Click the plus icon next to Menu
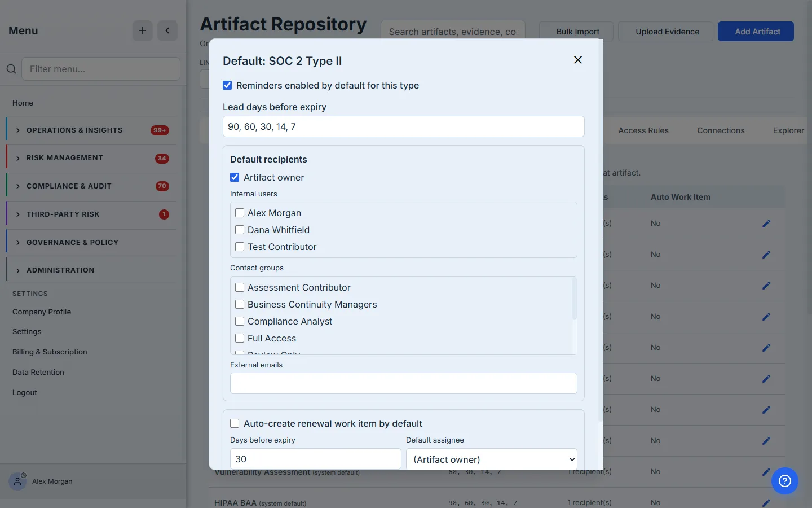 tap(143, 30)
